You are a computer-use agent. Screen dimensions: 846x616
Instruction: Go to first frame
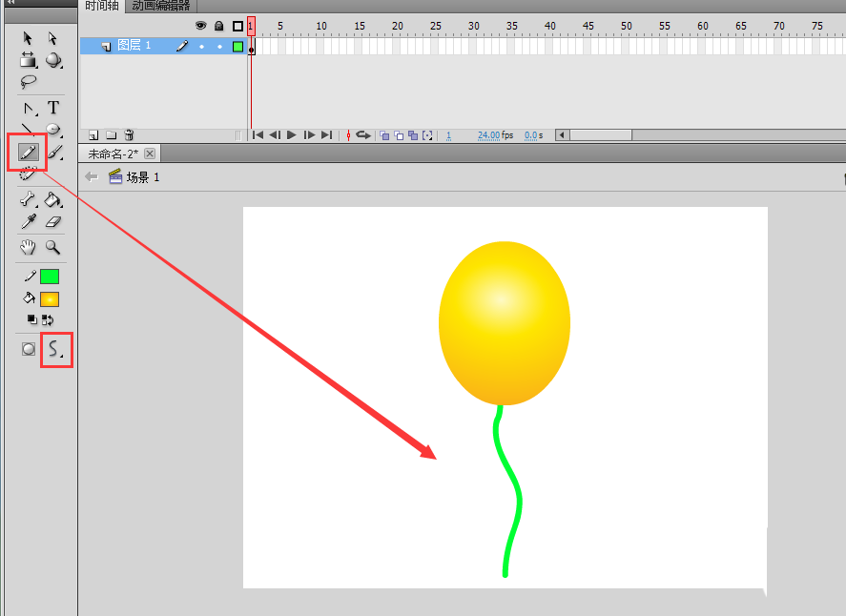coord(258,134)
